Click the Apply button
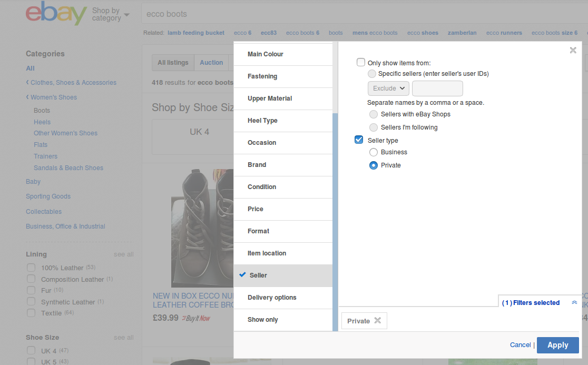 coord(557,345)
